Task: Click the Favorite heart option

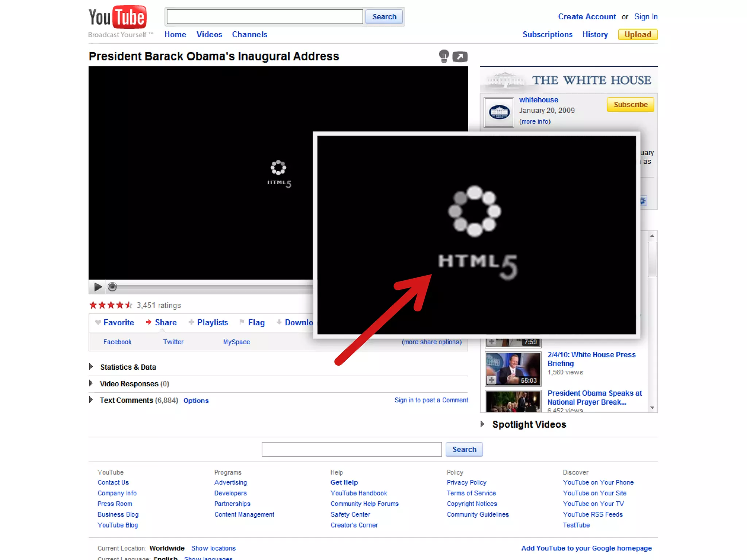Action: [115, 322]
